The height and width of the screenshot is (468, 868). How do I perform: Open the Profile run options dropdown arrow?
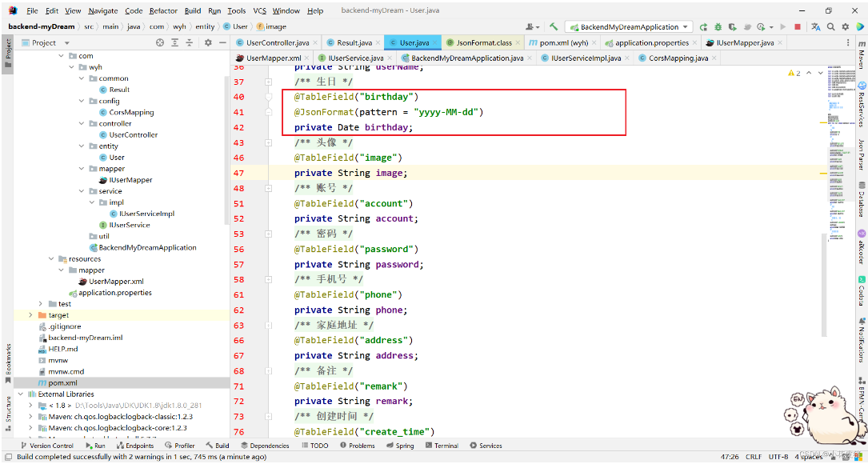pyautogui.click(x=771, y=27)
